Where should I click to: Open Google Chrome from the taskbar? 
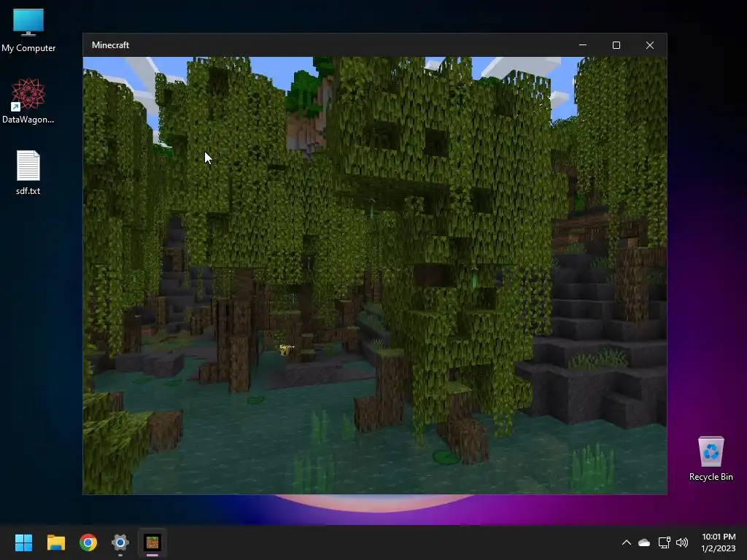[88, 542]
